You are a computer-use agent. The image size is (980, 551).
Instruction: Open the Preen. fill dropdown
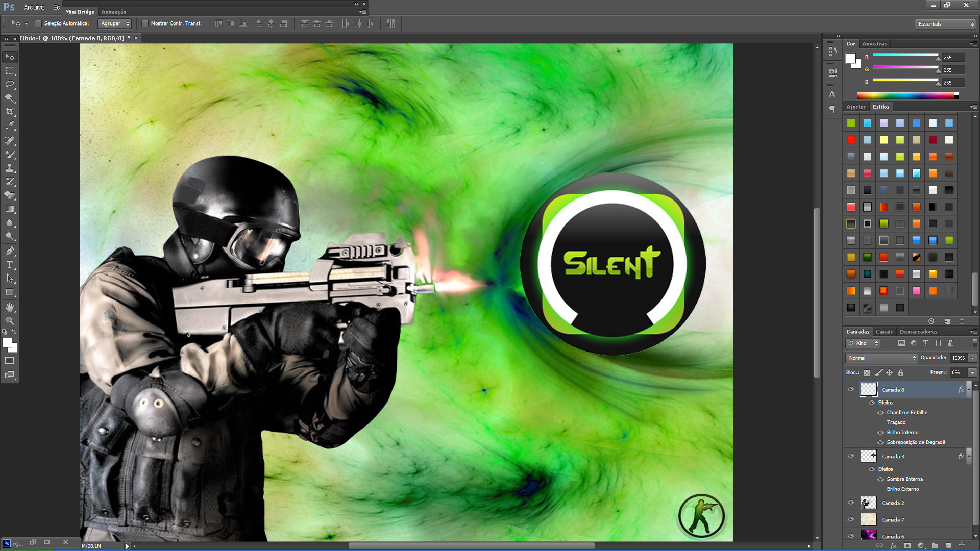tap(973, 373)
